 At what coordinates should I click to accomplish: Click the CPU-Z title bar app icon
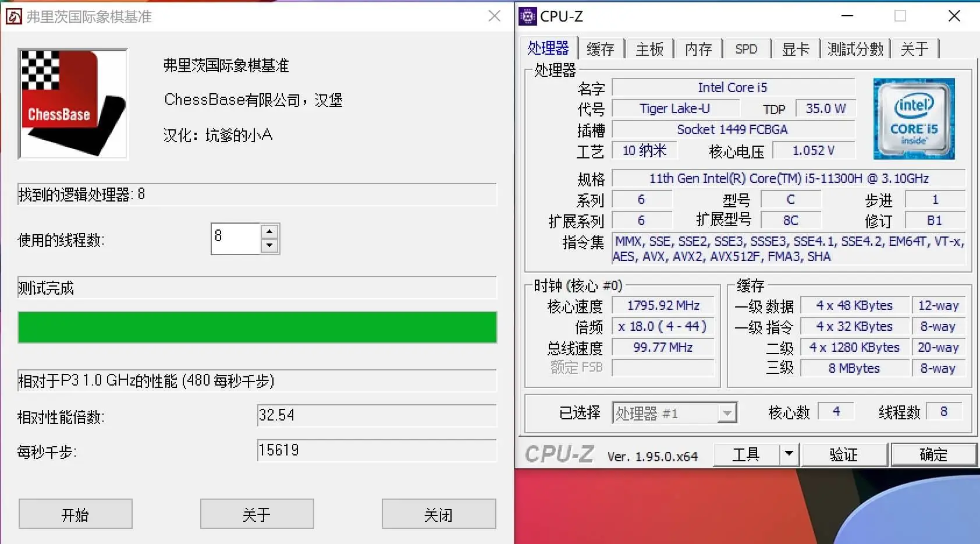pos(527,16)
